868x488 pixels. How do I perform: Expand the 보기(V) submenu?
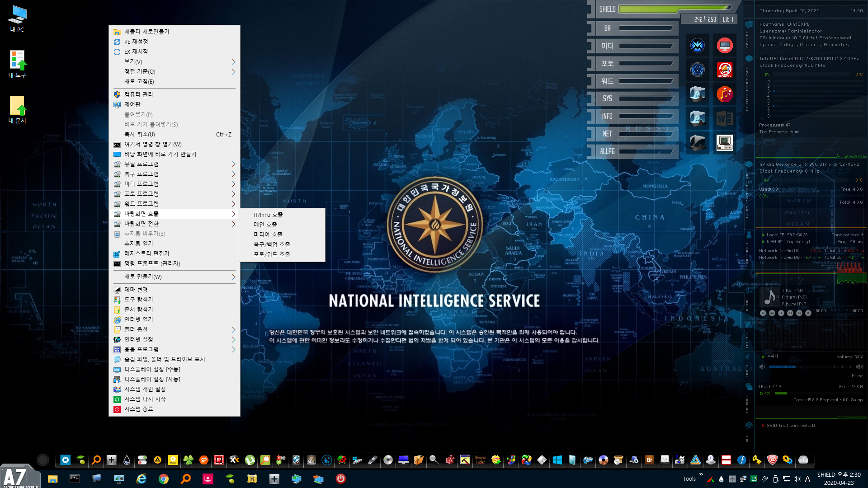tap(175, 61)
